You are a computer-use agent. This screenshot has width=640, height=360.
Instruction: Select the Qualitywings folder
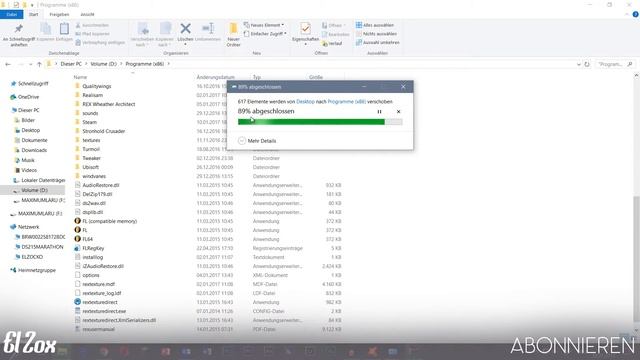(x=93, y=86)
